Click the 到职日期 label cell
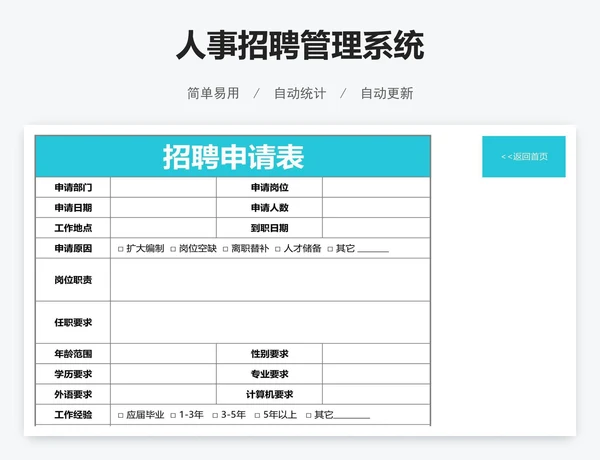Screen dimensions: 600x460 click(269, 228)
